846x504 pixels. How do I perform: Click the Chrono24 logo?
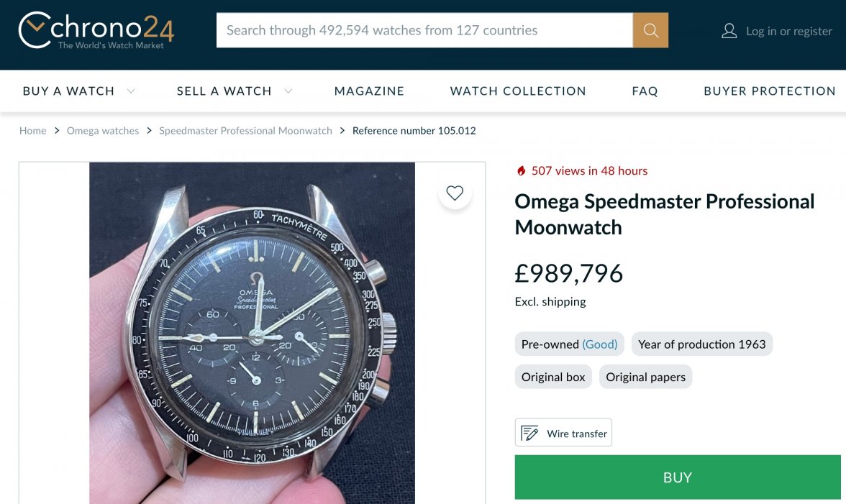coord(96,30)
